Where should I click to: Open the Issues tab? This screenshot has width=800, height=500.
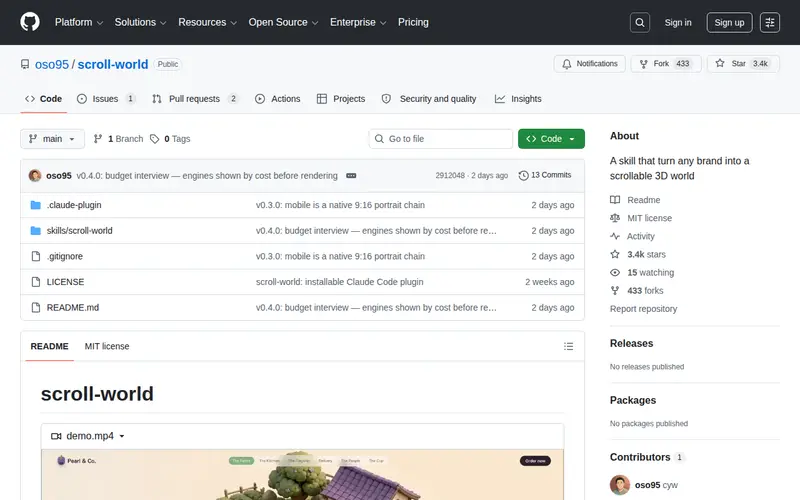point(106,99)
